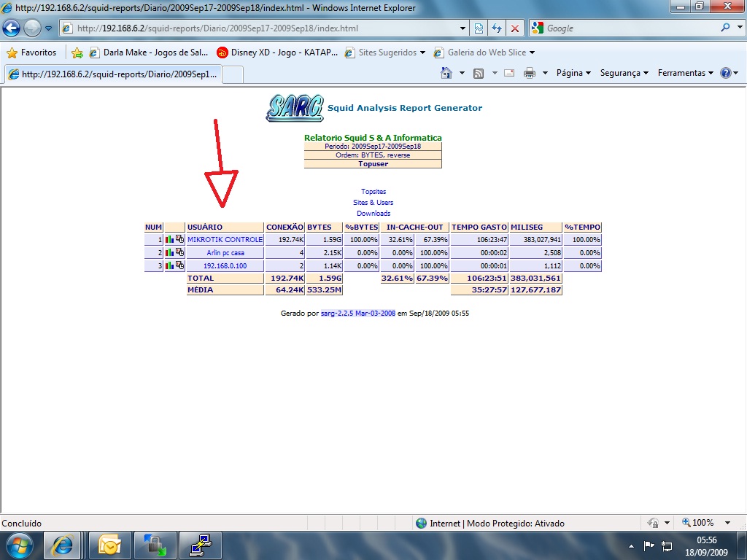Open the Segurança menu
The height and width of the screenshot is (560, 747).
624,73
